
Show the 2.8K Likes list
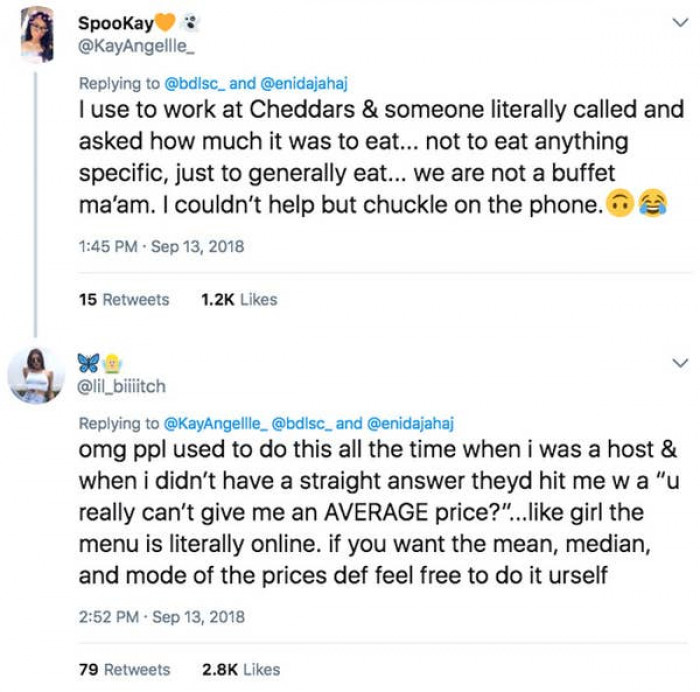tap(240, 669)
